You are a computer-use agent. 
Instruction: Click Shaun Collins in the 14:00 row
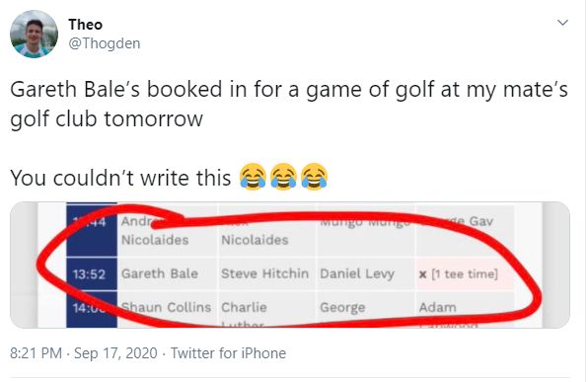(166, 307)
